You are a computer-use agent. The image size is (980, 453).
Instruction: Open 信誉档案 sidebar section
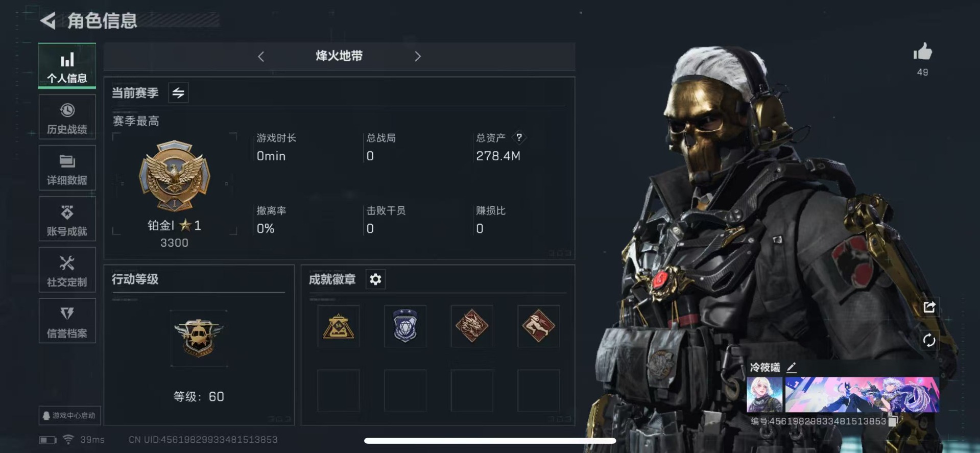tap(67, 321)
